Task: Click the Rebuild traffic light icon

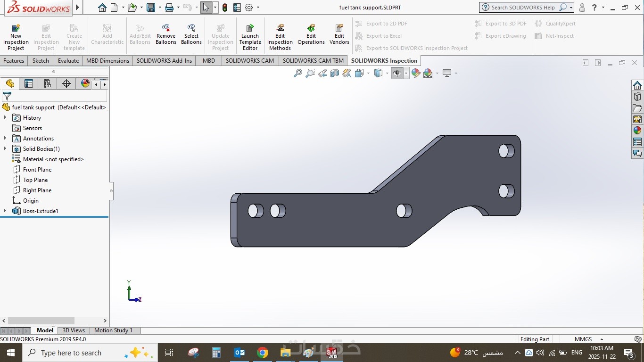Action: 225,8
